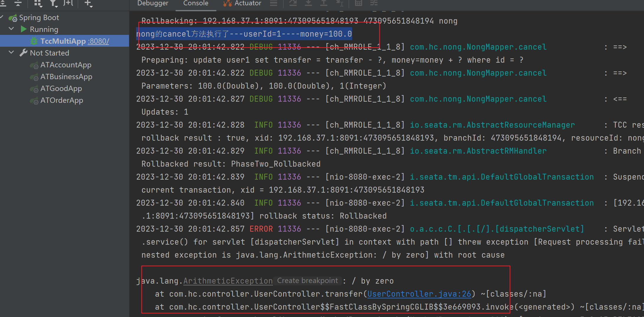Screen dimensions: 644x317
Task: Click the Trace Current Stream Chain icon
Action: click(x=374, y=3)
